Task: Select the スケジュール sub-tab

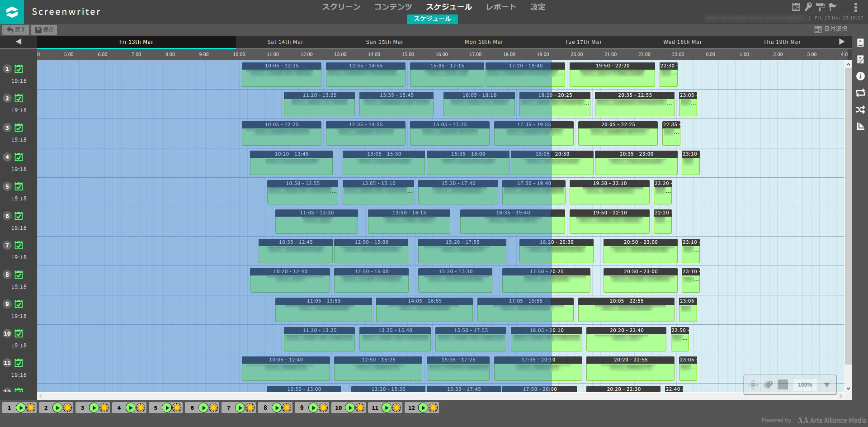Action: coord(432,19)
